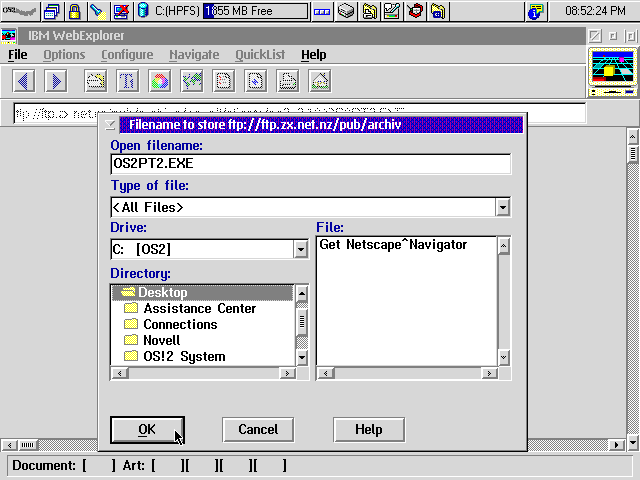The width and height of the screenshot is (640, 480).
Task: Click WebExplorer page vertical scroll thumb
Action: tap(633, 153)
